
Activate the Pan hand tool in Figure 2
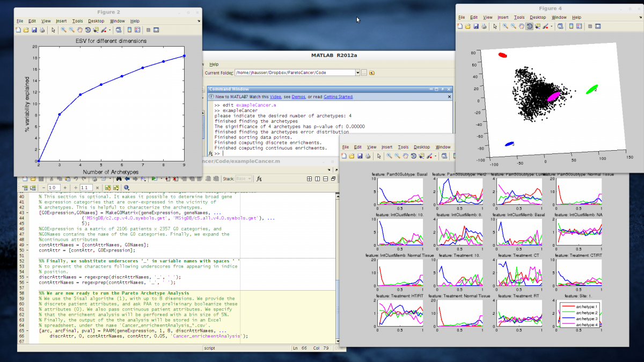(79, 30)
